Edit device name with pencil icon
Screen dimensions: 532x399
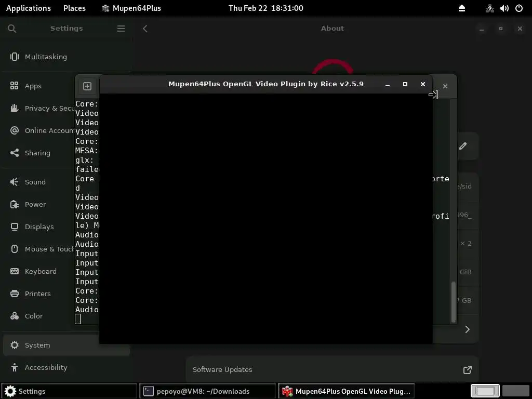463,146
